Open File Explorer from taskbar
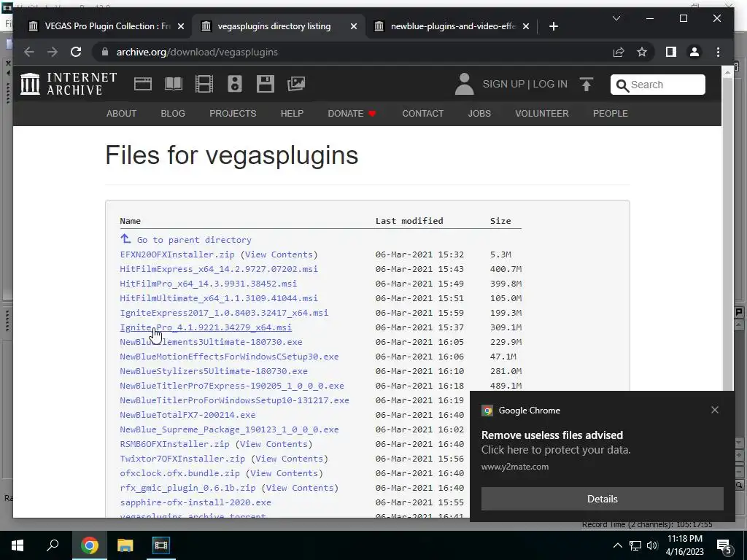Image resolution: width=747 pixels, height=560 pixels. point(125,545)
